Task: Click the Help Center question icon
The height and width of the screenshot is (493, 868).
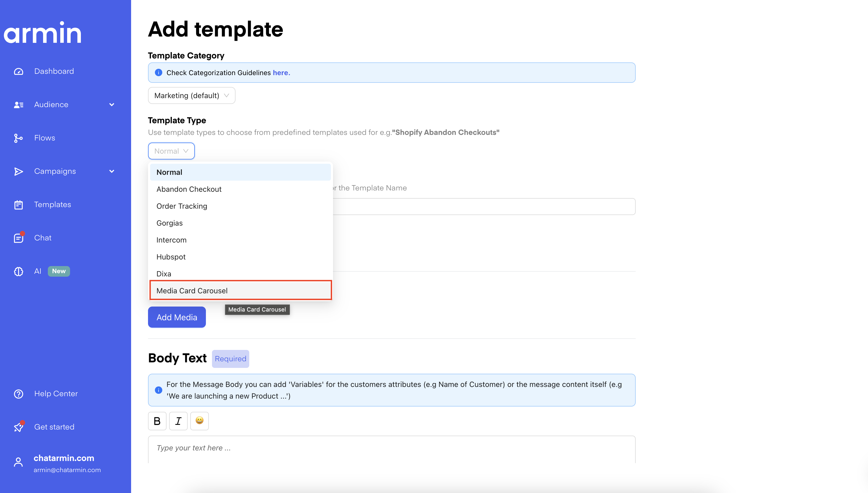Action: tap(19, 394)
